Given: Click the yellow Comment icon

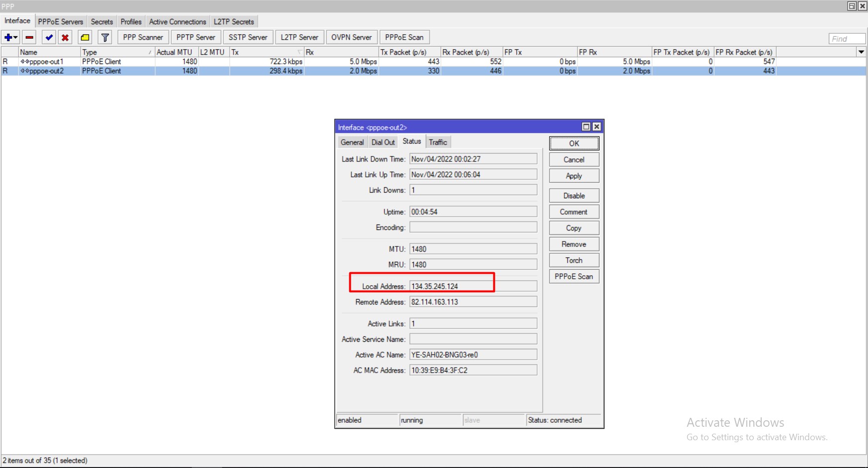Looking at the screenshot, I should coord(85,37).
